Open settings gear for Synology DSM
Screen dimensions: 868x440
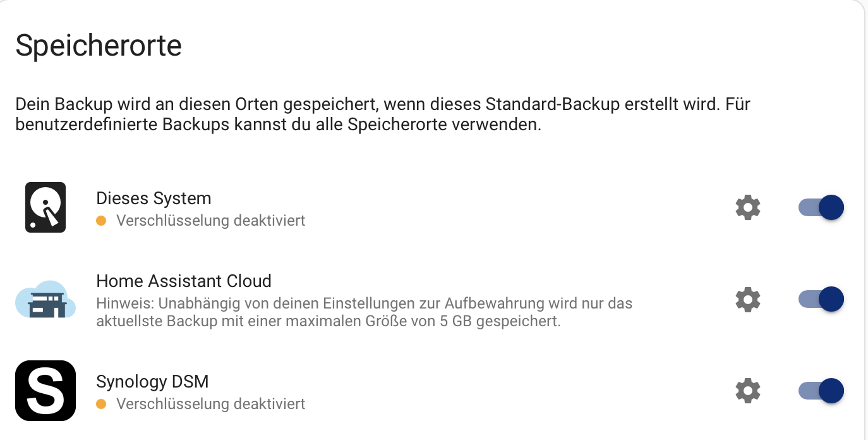(x=748, y=391)
